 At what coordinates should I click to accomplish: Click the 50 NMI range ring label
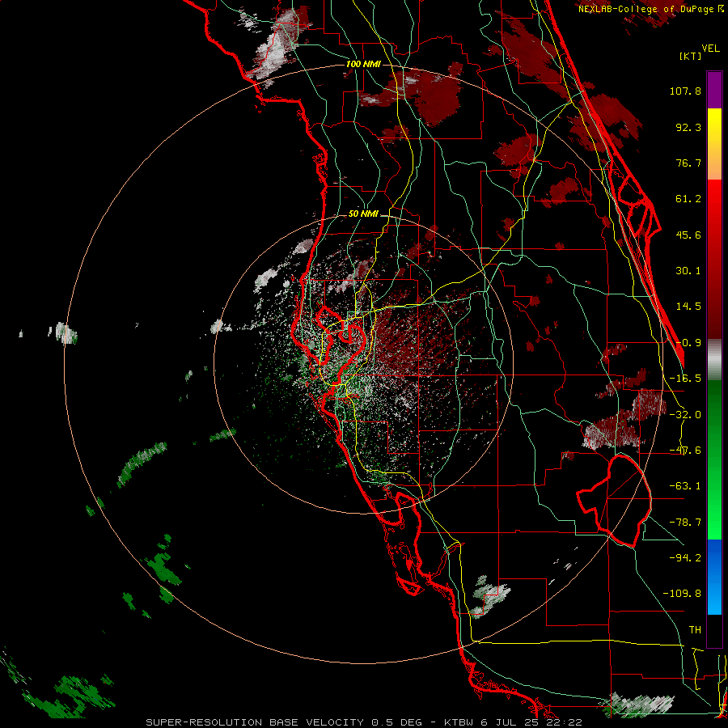tap(363, 214)
